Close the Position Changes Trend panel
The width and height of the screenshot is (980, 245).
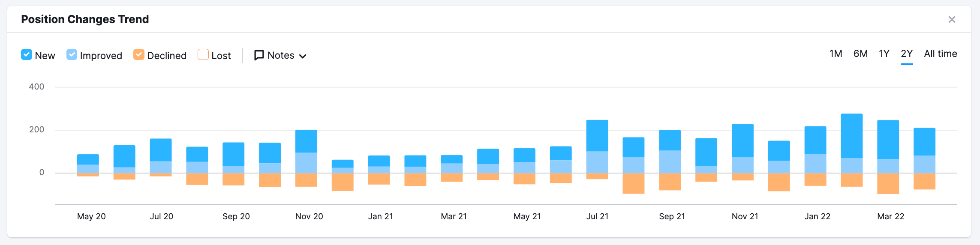(x=952, y=19)
